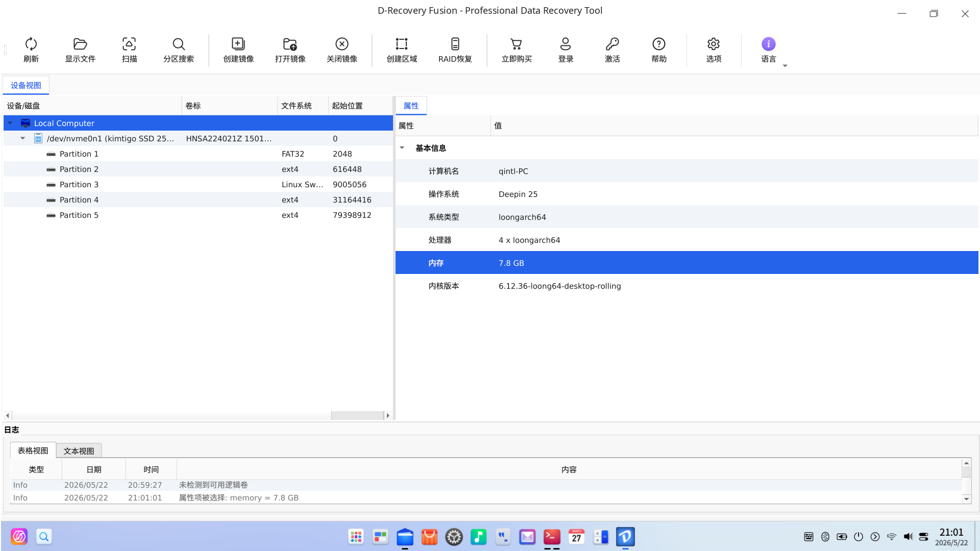This screenshot has width=980, height=551.
Task: Click device tree scroll right arrow
Action: [388, 415]
